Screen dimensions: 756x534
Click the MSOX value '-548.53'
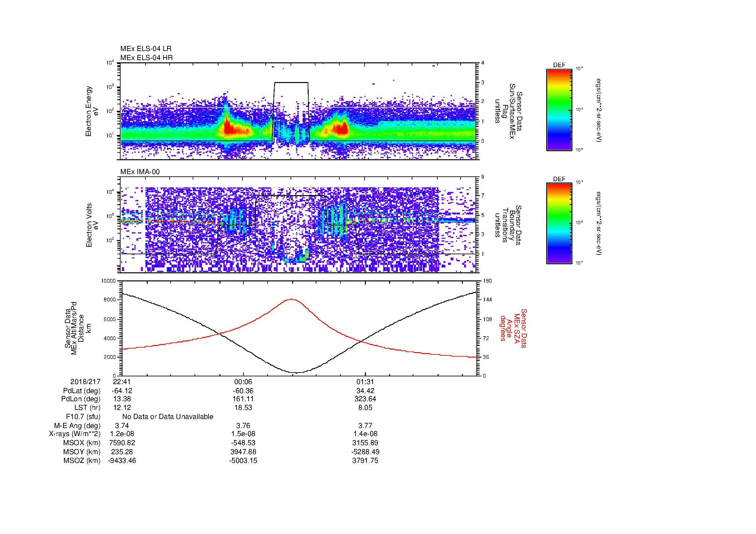point(243,443)
